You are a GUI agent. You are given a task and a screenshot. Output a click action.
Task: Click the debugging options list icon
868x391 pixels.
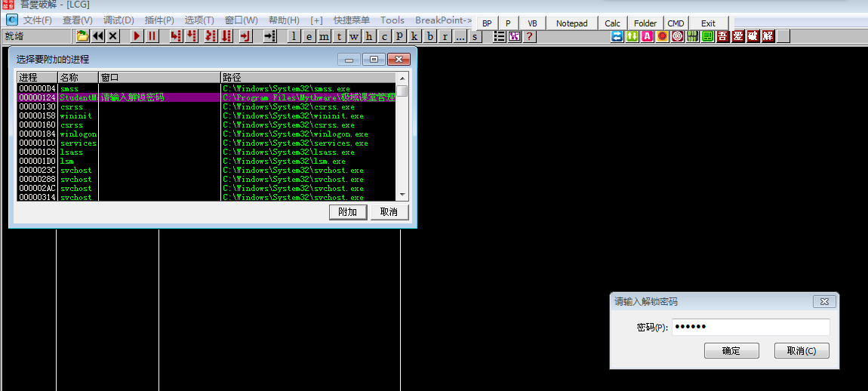pyautogui.click(x=500, y=36)
